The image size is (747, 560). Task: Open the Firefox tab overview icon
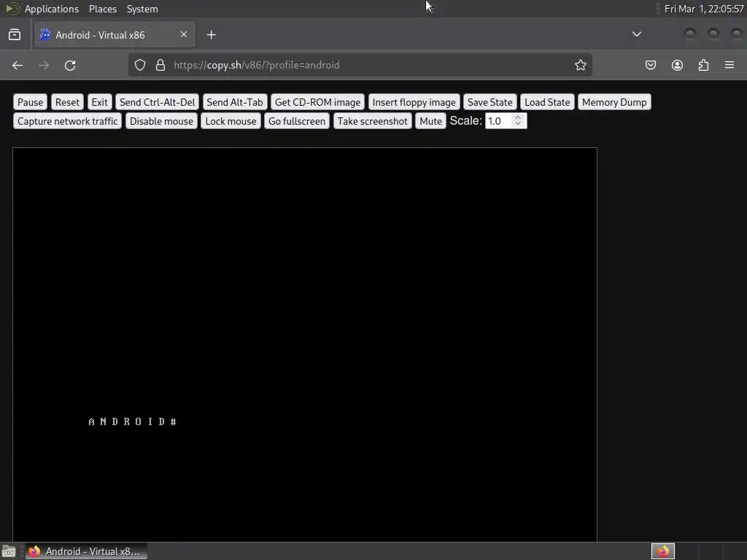point(15,35)
